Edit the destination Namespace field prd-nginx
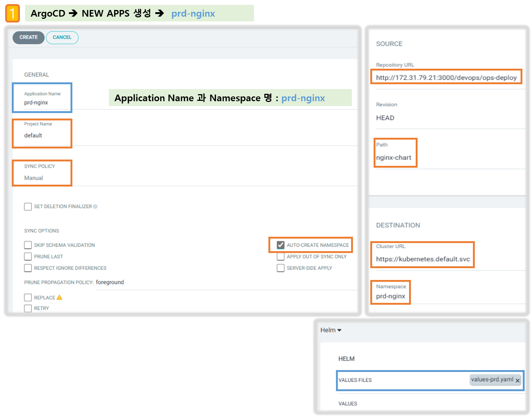The image size is (532, 417). pos(450,296)
